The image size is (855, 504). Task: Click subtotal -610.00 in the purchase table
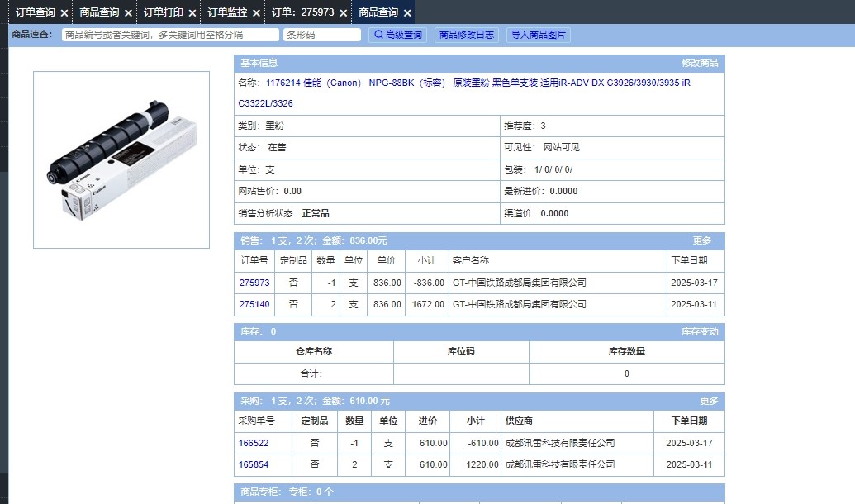coord(483,443)
